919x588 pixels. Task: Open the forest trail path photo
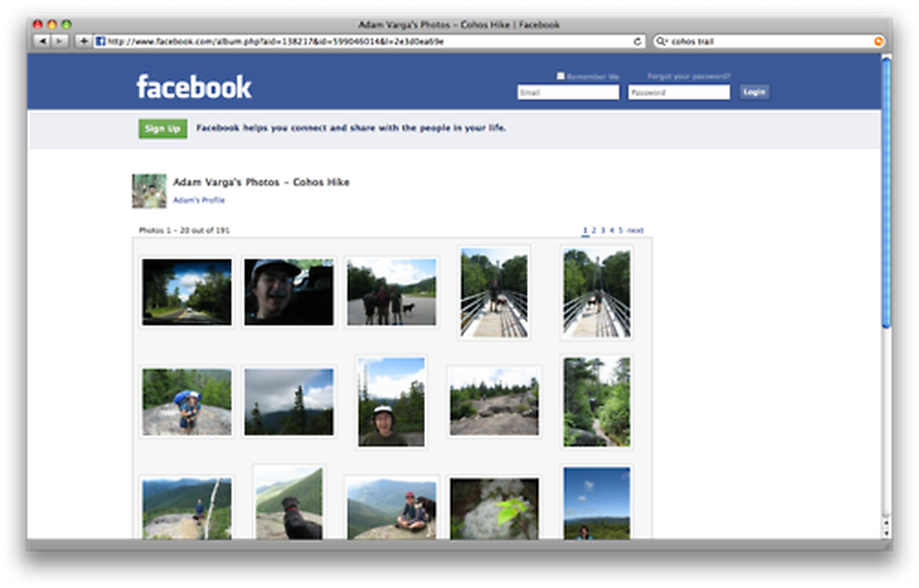(x=597, y=401)
